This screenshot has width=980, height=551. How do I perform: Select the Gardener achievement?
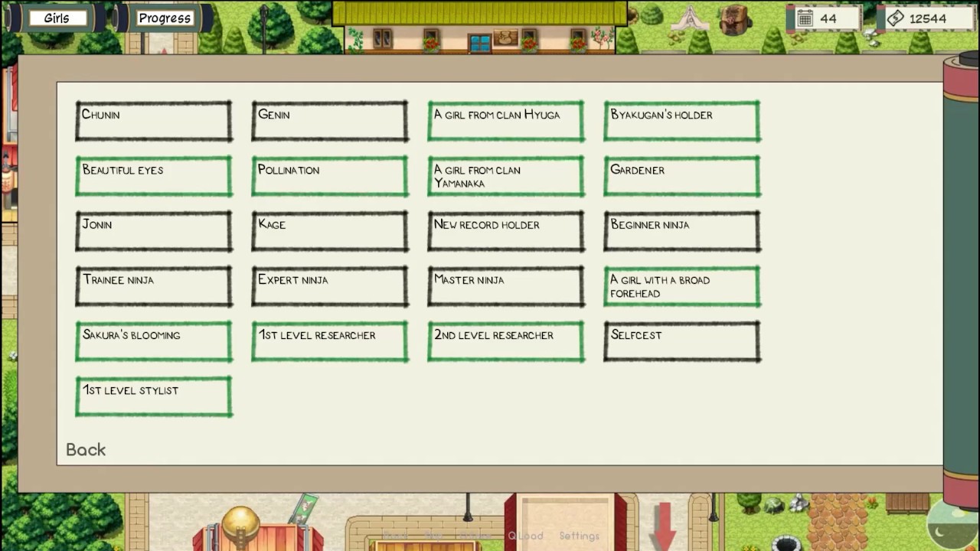coord(682,176)
